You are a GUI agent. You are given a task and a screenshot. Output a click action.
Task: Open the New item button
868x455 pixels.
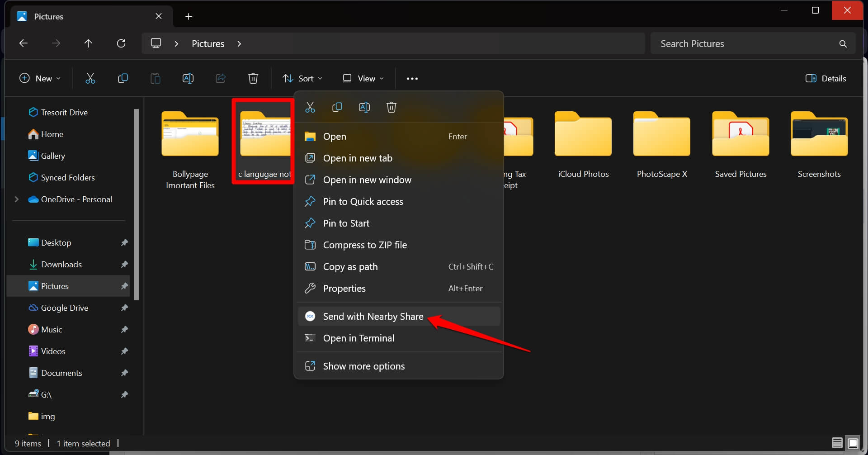point(40,79)
